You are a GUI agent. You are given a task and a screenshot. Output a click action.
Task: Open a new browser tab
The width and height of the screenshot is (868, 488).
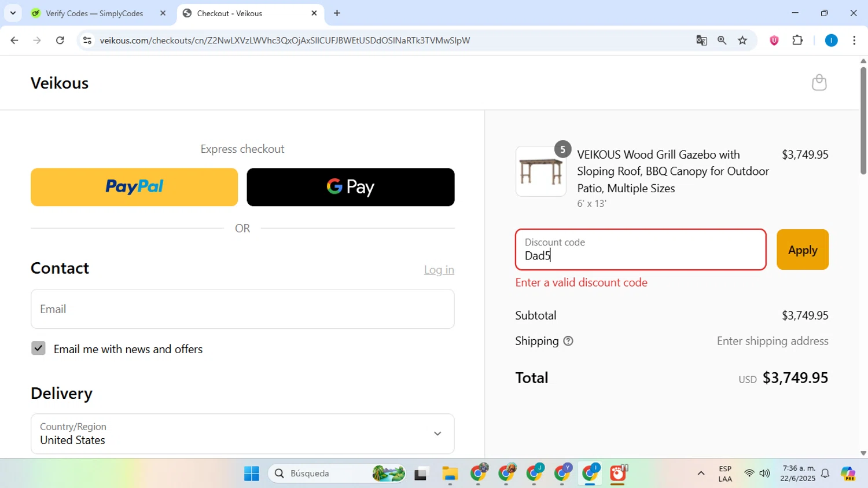pos(337,13)
